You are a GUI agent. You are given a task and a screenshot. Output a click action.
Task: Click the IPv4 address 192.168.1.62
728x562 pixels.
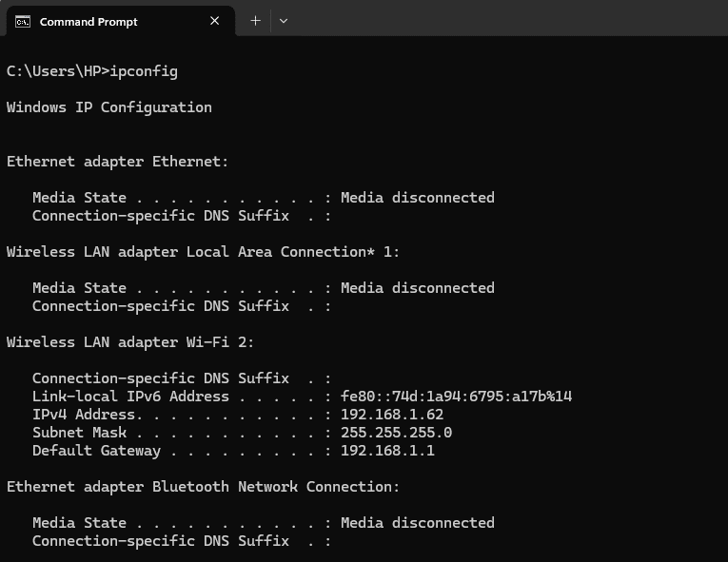(392, 415)
